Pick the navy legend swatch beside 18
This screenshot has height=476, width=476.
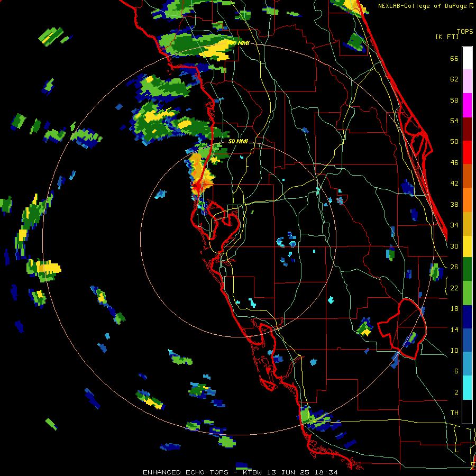467,317
